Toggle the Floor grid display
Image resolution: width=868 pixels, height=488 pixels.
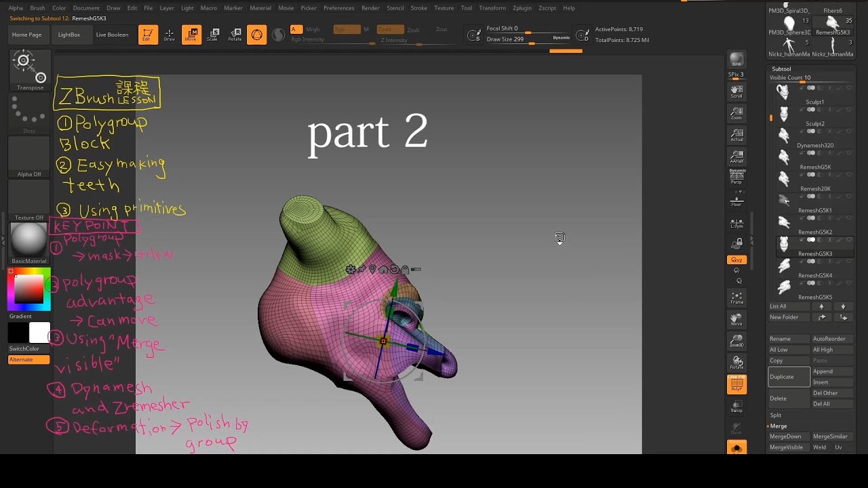[736, 200]
